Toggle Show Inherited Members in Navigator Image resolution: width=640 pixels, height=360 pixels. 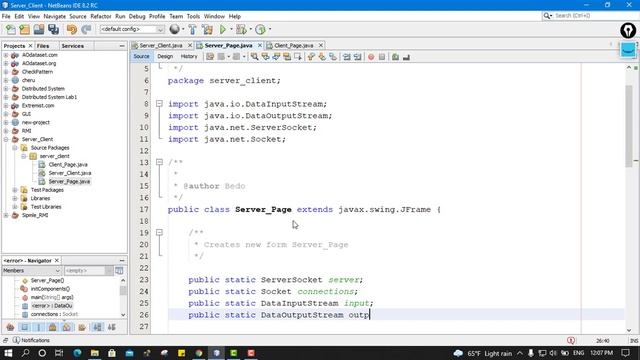[x=10, y=327]
